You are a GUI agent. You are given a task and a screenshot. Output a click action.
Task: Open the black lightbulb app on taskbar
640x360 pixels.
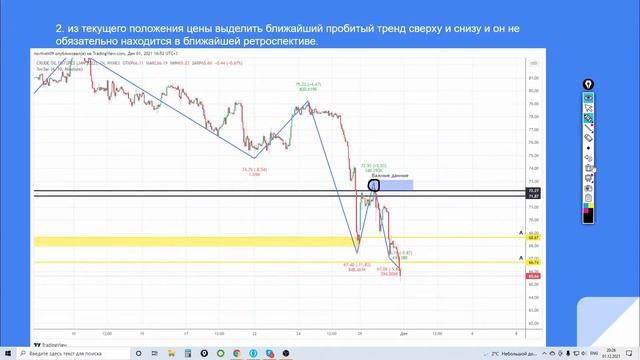(x=204, y=353)
